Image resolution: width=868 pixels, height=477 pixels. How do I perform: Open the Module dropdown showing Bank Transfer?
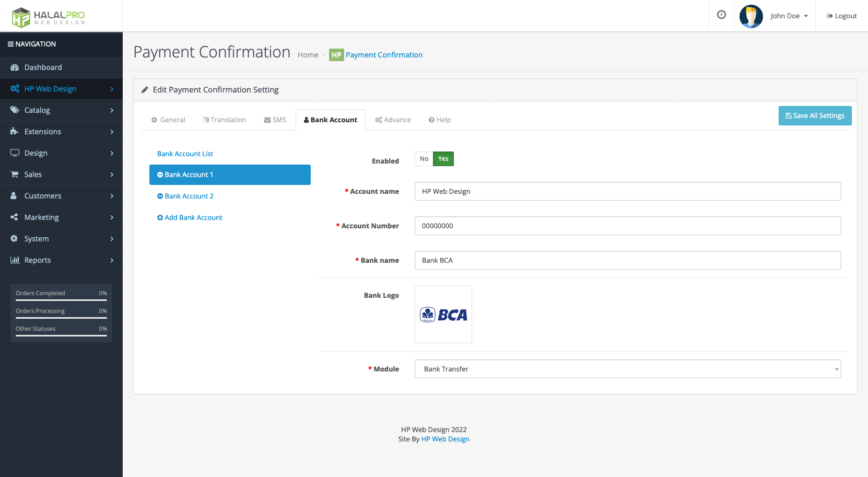point(628,369)
